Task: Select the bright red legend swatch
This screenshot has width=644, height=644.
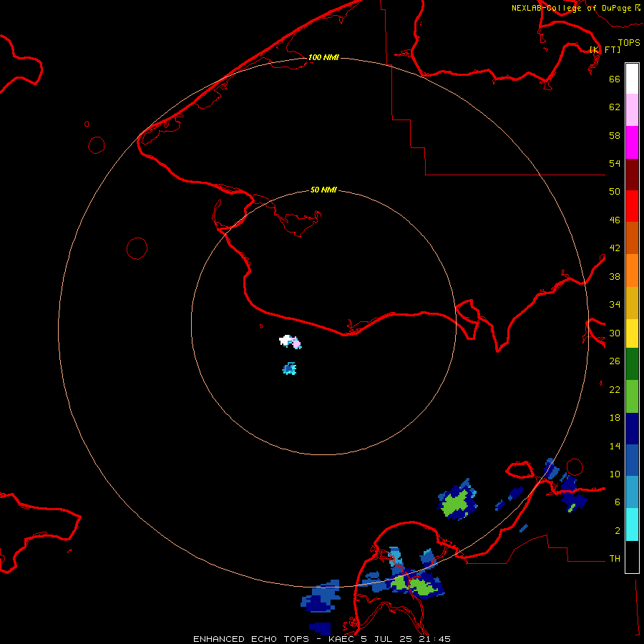Action: (632, 206)
